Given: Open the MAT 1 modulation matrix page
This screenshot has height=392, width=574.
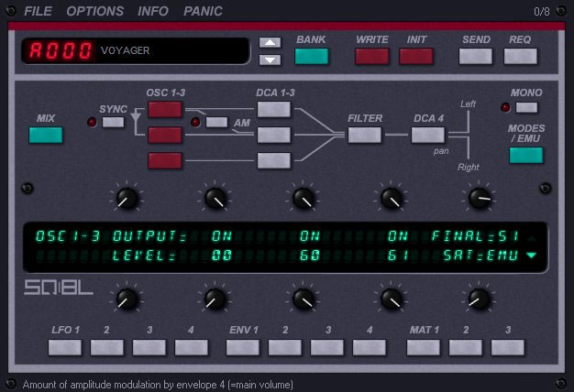Looking at the screenshot, I should (424, 347).
